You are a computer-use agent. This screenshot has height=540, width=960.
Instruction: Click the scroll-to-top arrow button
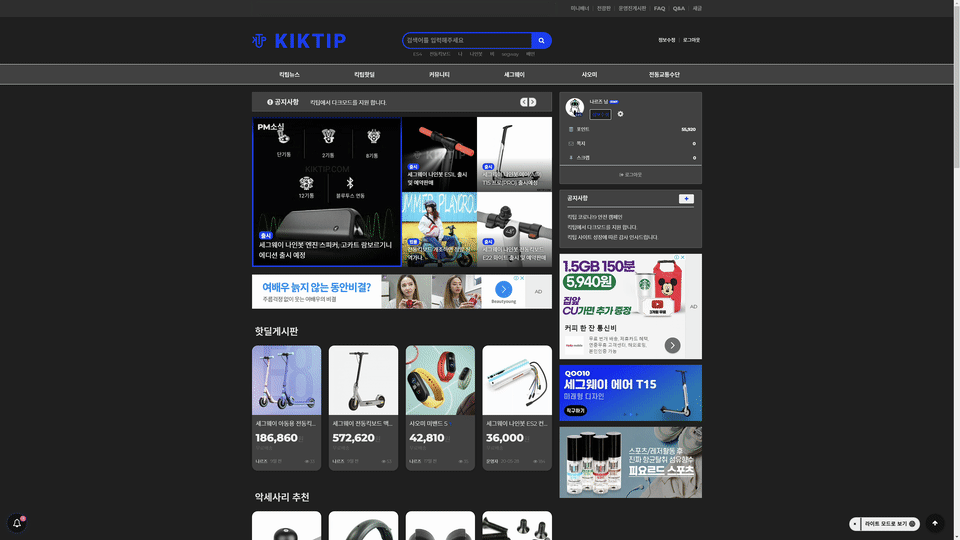click(x=934, y=523)
